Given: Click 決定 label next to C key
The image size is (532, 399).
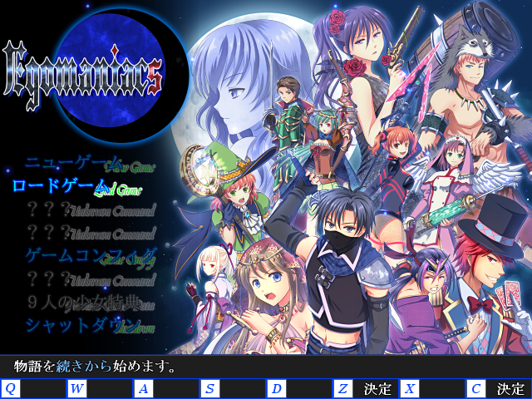Looking at the screenshot, I should click(510, 389).
